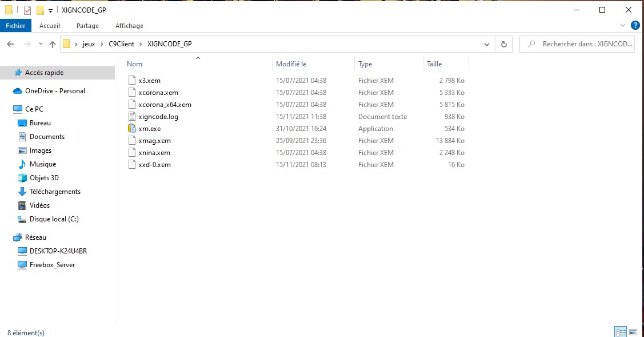Select the xxd-0.xem file
Screen dimensions: 644x337
[x=154, y=165]
